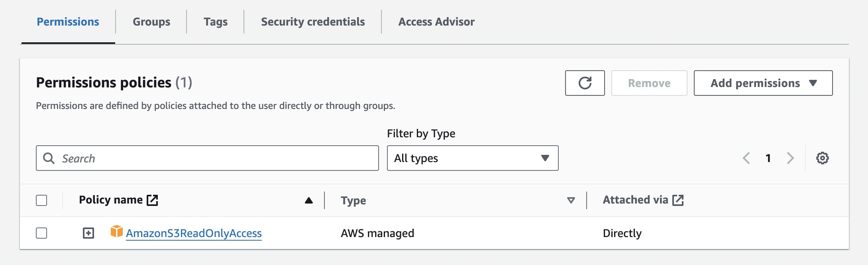Image resolution: width=868 pixels, height=265 pixels.
Task: Click the AWS managed type cell
Action: (377, 233)
